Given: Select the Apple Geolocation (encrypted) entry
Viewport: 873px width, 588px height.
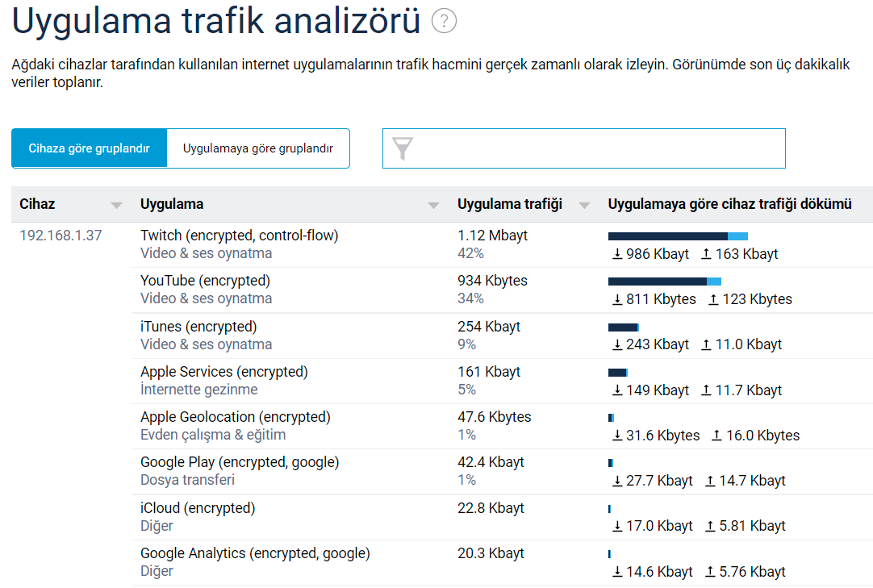Looking at the screenshot, I should coord(235,417).
